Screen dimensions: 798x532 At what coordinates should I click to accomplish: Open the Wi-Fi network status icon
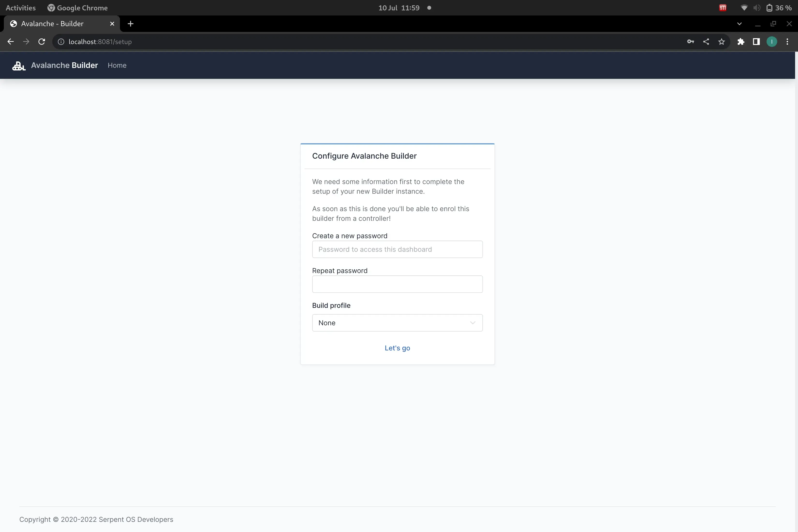click(x=744, y=8)
